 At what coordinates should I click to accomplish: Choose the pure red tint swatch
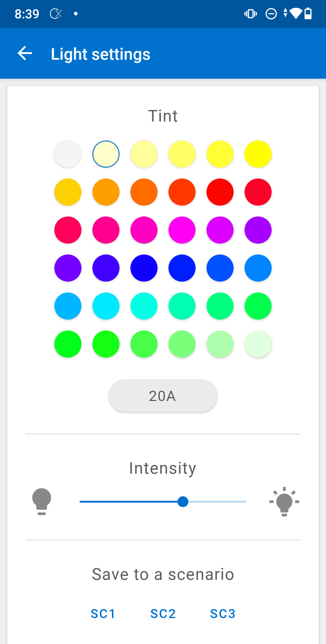(220, 192)
